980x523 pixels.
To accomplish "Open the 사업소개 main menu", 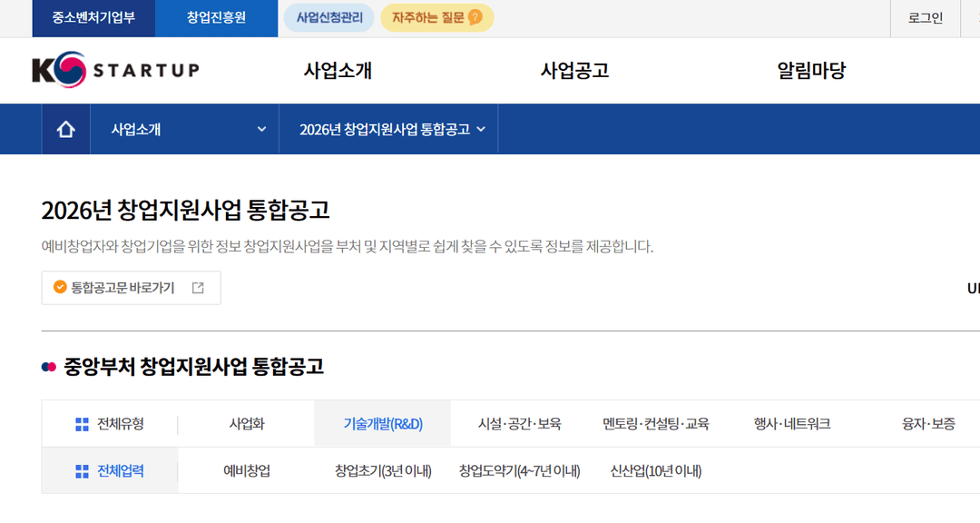I will [338, 70].
